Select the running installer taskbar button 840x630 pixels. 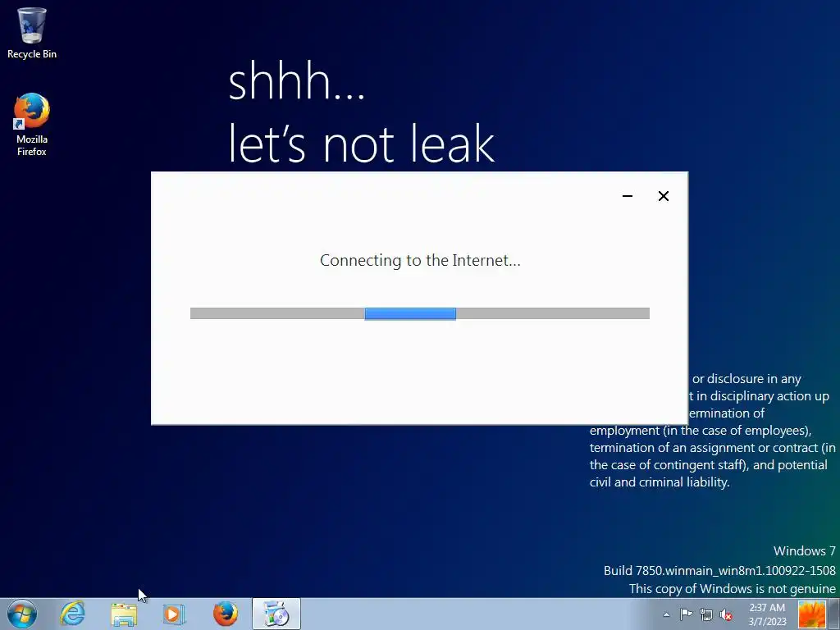click(x=276, y=614)
